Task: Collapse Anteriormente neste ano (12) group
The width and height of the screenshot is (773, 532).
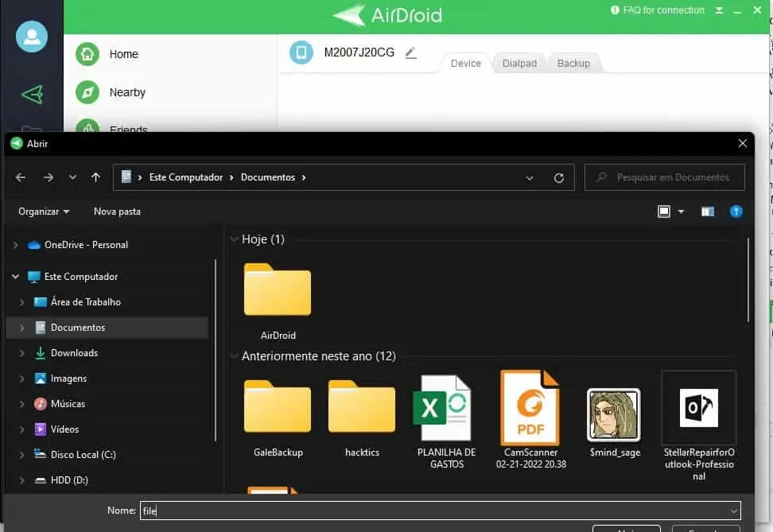Action: 234,356
